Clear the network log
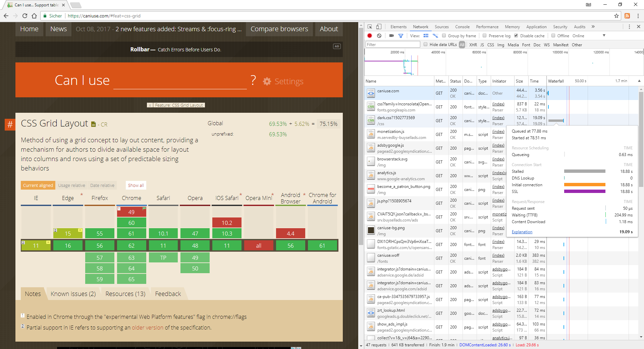The image size is (644, 349). (379, 36)
